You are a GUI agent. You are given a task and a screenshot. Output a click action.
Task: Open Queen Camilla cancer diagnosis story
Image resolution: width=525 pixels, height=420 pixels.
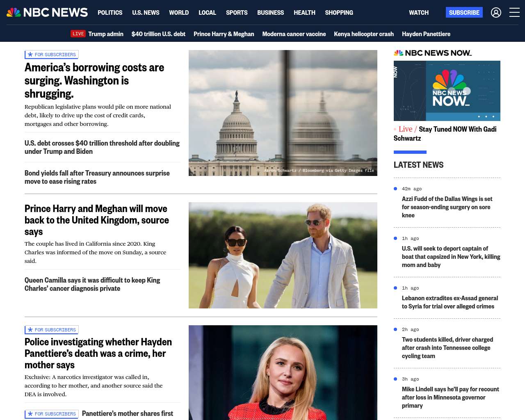coord(92,284)
